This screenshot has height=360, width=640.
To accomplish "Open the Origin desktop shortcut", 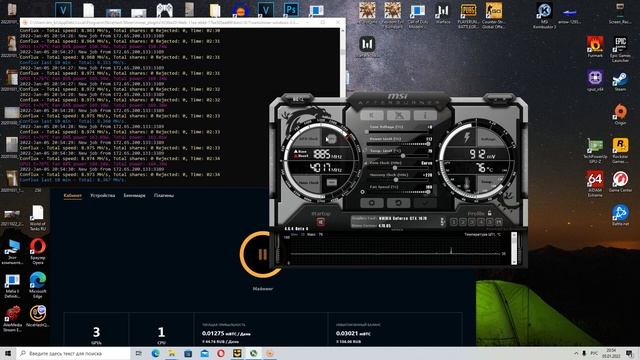I will point(620,114).
